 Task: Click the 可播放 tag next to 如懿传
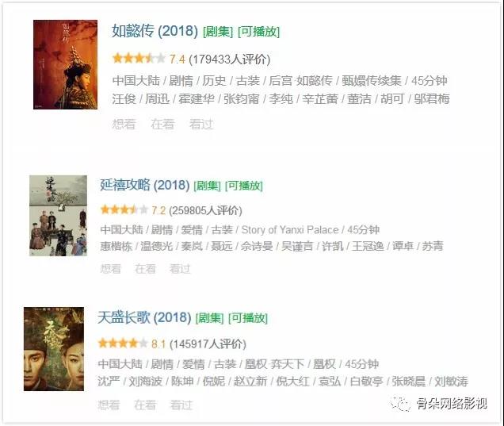point(259,32)
